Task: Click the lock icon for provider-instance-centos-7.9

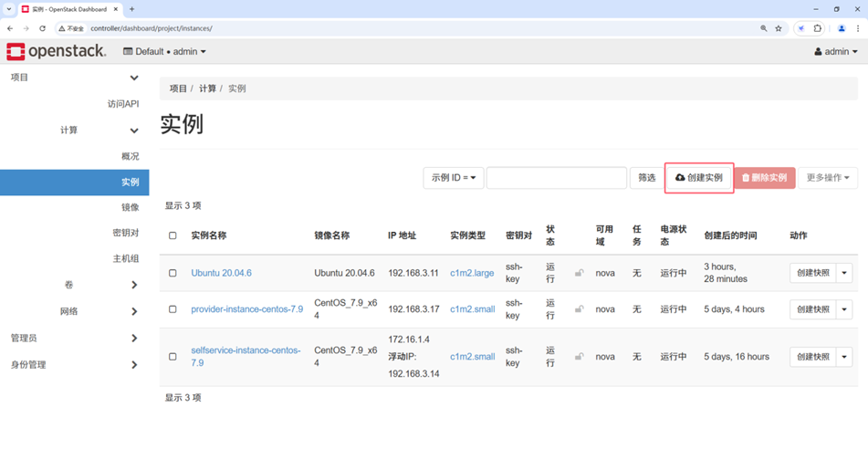Action: 579,308
